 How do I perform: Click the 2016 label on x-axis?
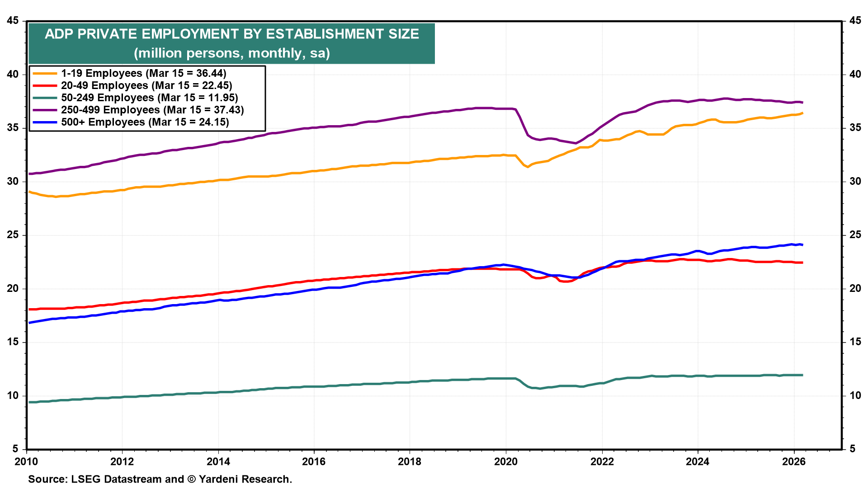click(x=314, y=462)
